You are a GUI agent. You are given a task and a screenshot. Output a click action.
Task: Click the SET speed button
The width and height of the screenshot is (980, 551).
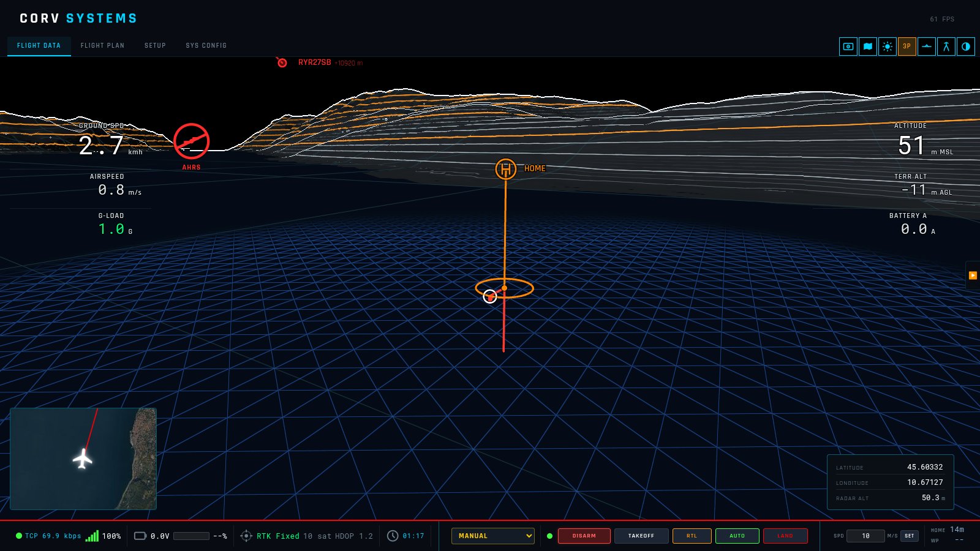click(910, 536)
